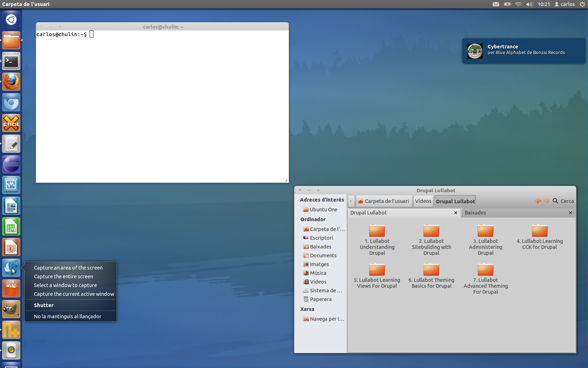Viewport: 588px width, 368px height.
Task: Open the session gear menu
Action: click(582, 4)
